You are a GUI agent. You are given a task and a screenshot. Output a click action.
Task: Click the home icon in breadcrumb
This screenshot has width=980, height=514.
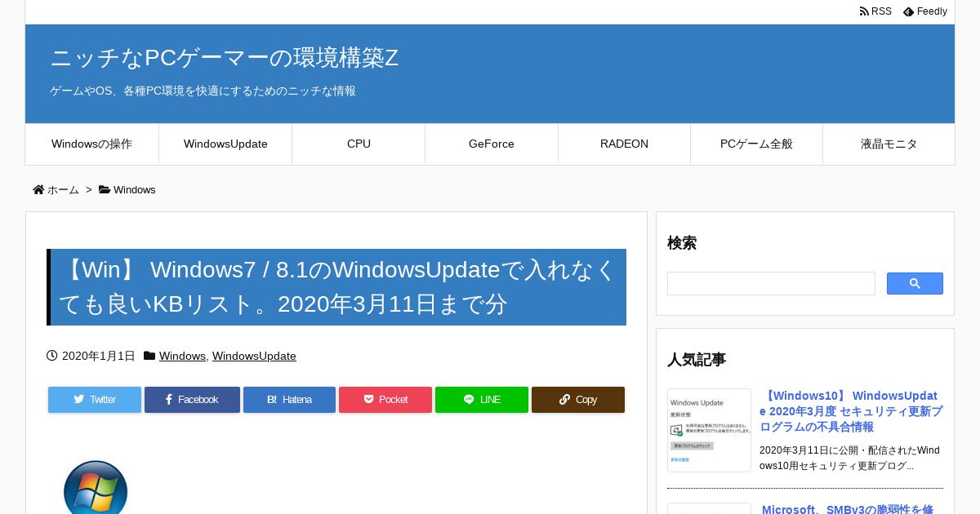(x=38, y=190)
